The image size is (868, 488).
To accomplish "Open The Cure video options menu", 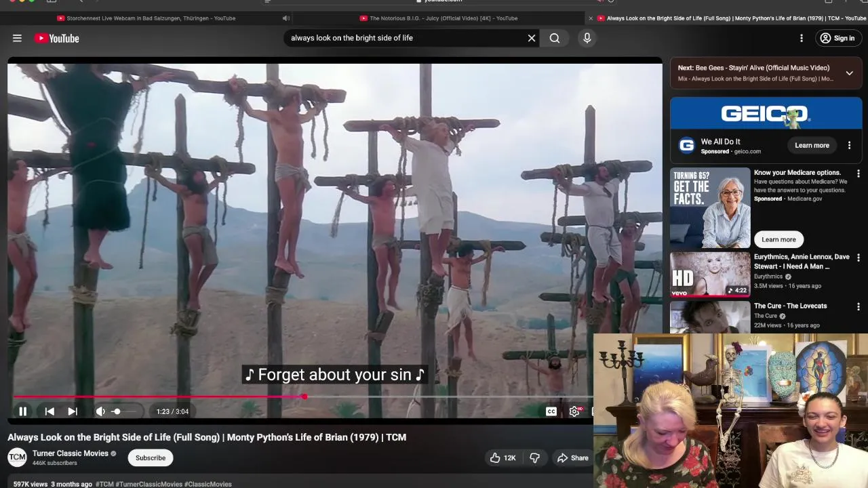I will [x=858, y=307].
